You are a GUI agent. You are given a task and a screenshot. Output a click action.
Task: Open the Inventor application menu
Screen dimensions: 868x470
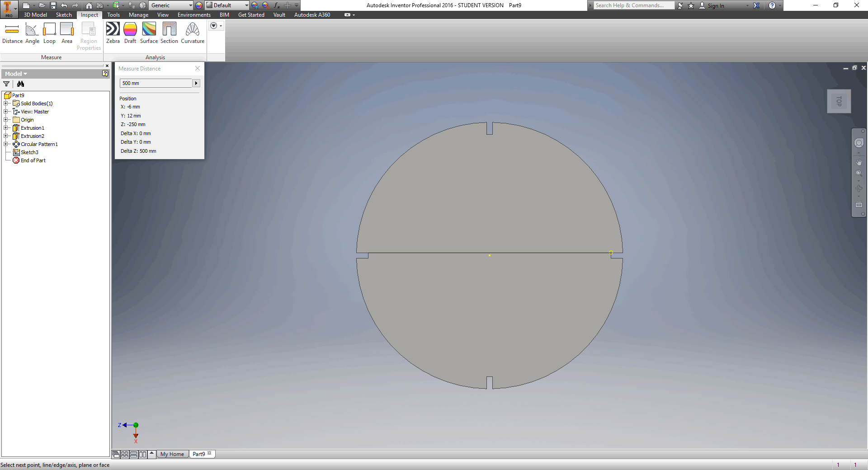pos(8,9)
